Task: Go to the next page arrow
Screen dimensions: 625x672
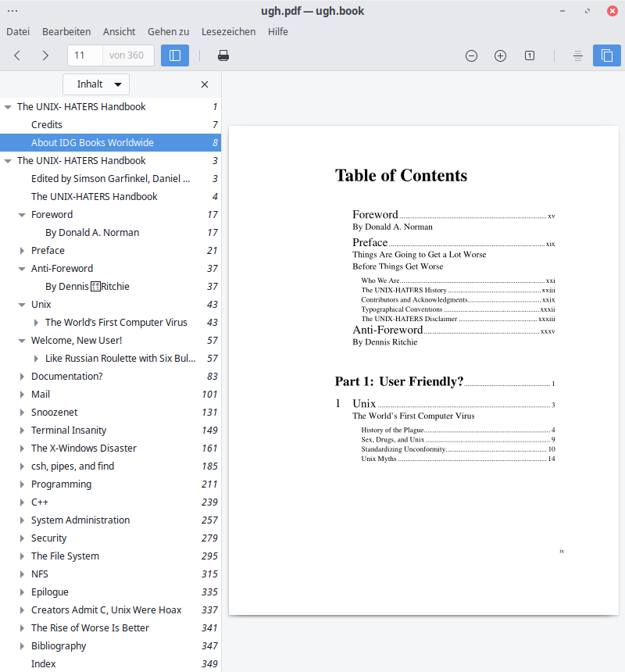Action: [x=45, y=55]
